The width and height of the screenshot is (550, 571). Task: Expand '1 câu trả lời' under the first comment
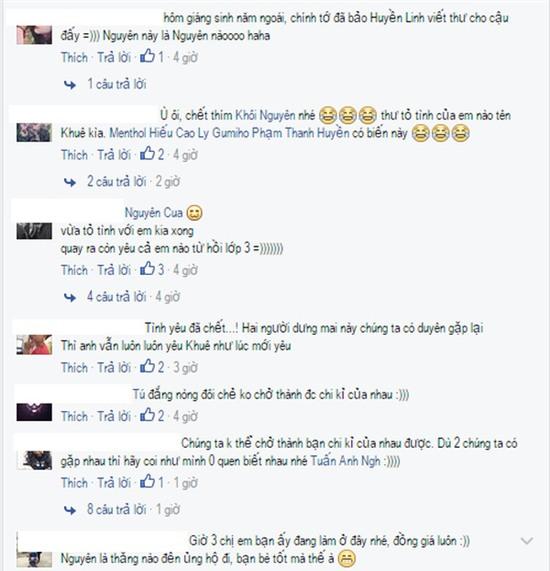pos(117,84)
